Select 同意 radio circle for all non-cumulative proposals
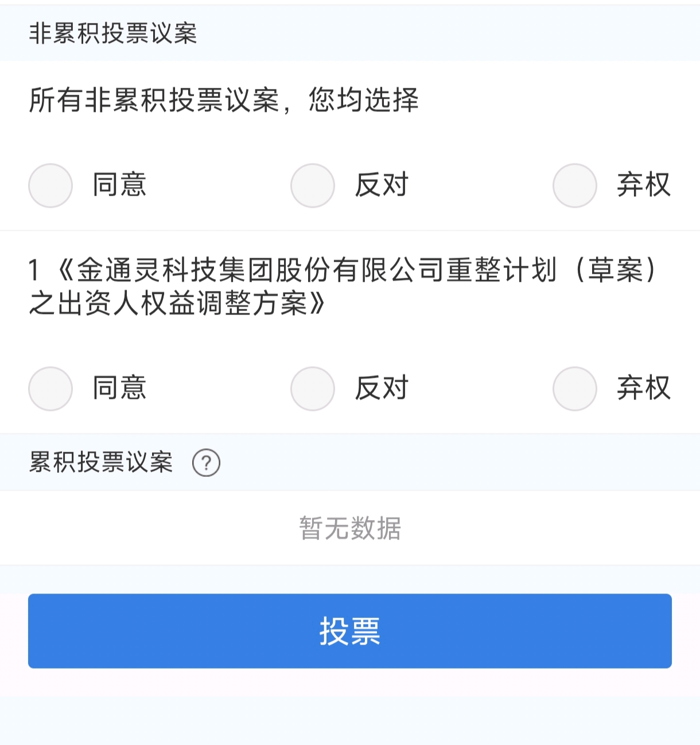The image size is (700, 745). (50, 185)
